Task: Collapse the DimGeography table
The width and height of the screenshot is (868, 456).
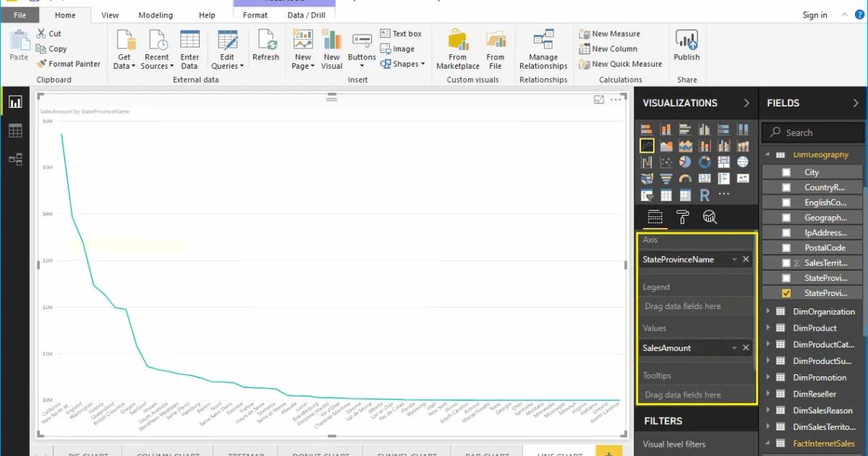Action: [769, 154]
